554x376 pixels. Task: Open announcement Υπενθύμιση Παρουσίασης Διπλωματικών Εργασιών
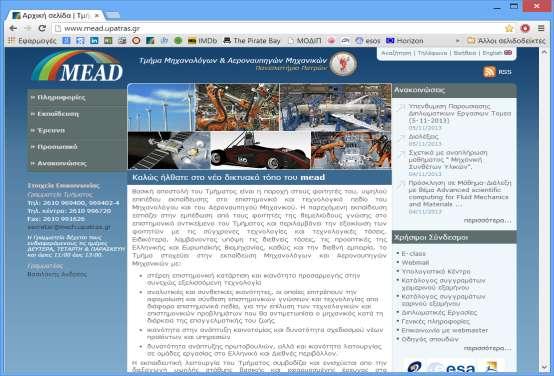click(460, 113)
